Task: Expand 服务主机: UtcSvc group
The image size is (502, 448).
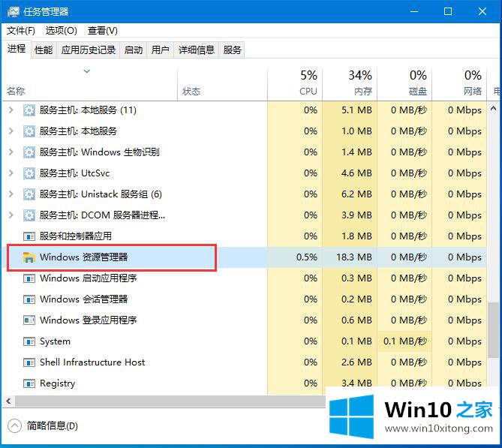Action: [x=11, y=173]
